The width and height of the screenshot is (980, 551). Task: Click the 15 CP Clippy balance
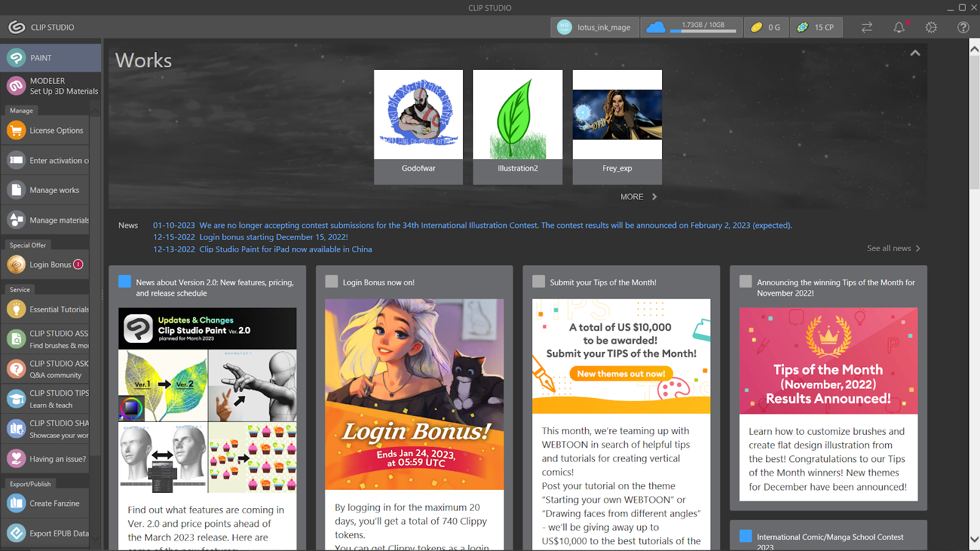tap(816, 27)
